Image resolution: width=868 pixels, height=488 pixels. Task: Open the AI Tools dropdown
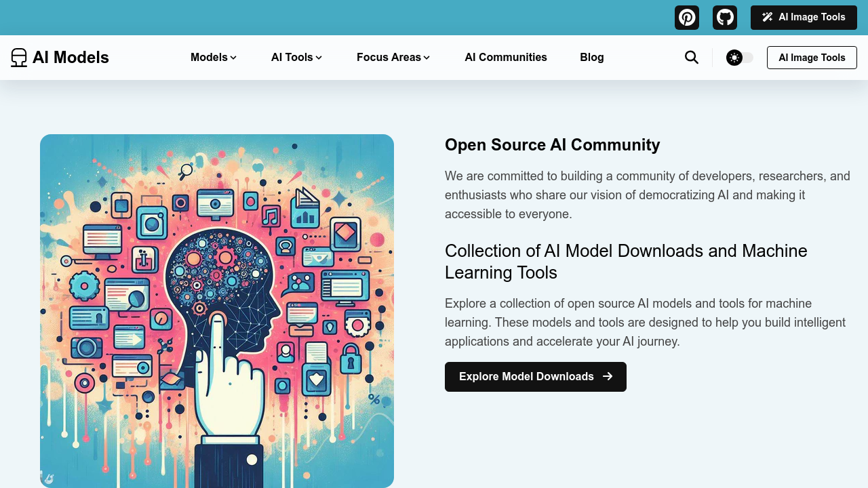296,58
